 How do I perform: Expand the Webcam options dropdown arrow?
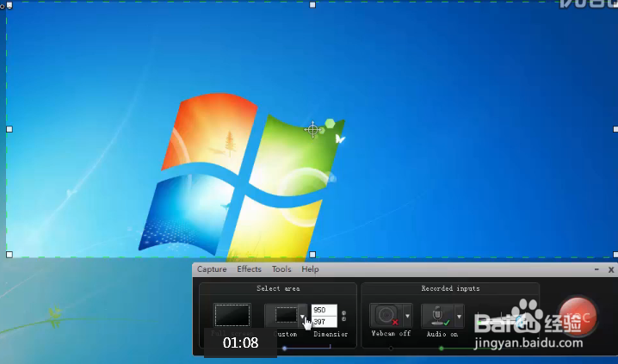407,316
